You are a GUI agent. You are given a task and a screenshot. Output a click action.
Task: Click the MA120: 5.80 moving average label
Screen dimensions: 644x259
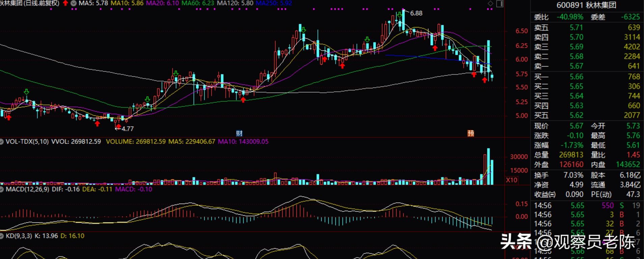[x=235, y=3]
